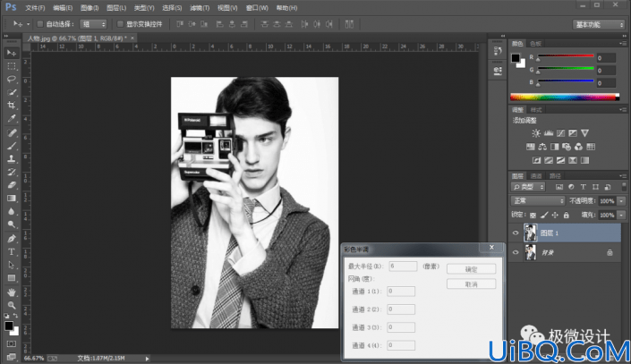This screenshot has width=631, height=364.
Task: Select the Blur tool
Action: pos(12,211)
